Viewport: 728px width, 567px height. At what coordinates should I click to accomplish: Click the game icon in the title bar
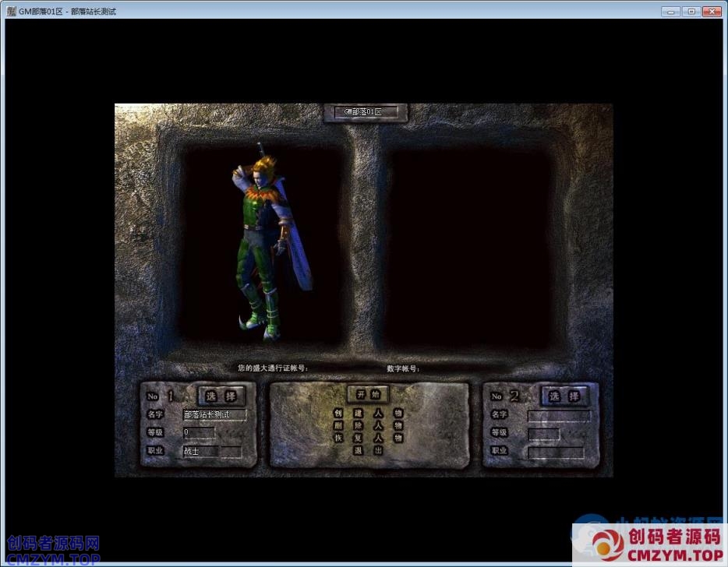click(11, 11)
